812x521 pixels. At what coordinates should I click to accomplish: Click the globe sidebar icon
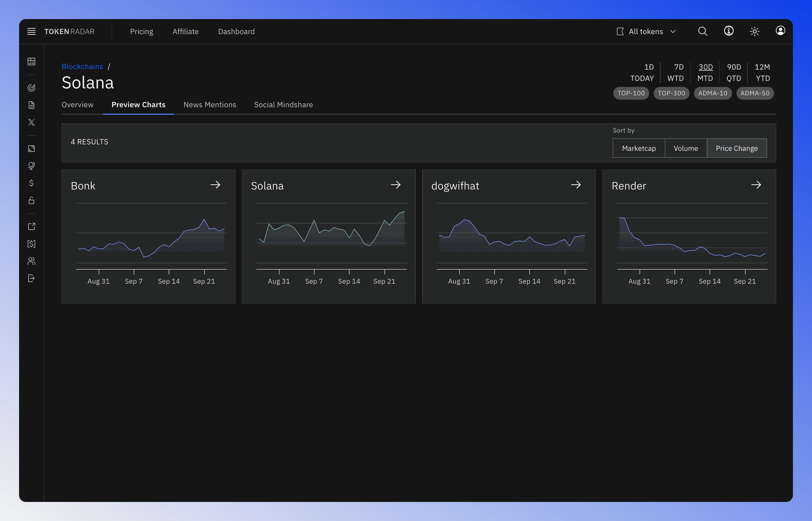tap(31, 166)
